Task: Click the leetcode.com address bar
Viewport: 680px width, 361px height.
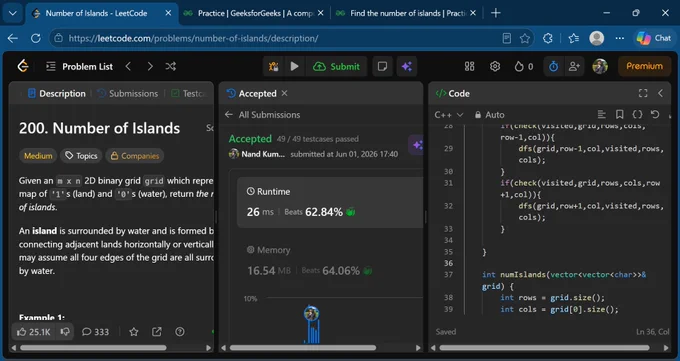Action: [278, 38]
